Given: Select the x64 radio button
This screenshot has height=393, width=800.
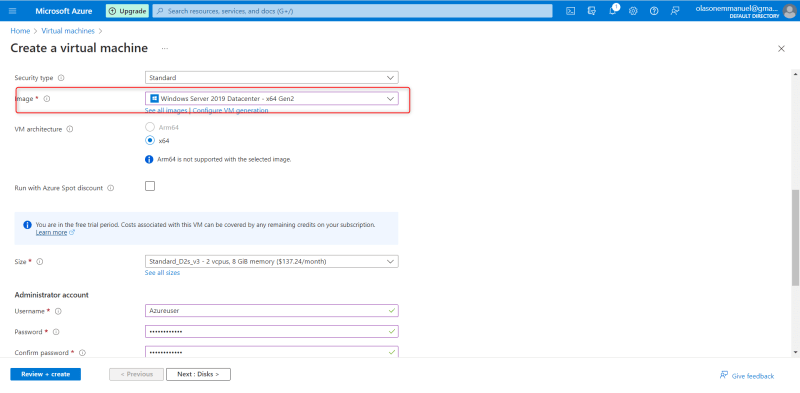Looking at the screenshot, I should tap(150, 140).
